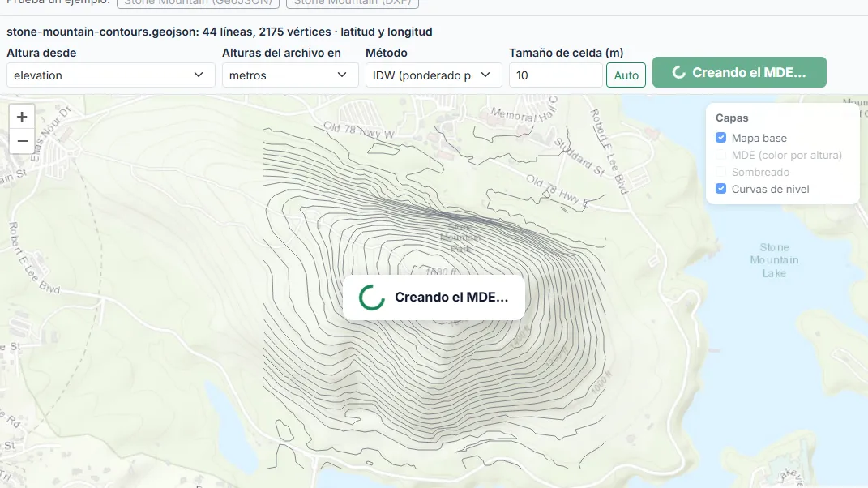
Task: Click the Alturas del archivo en label
Action: [x=282, y=54]
